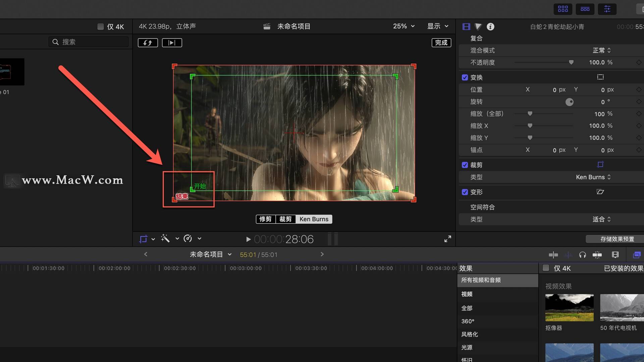Toggle timeline skimming icon
644x362 pixels.
pyautogui.click(x=553, y=255)
